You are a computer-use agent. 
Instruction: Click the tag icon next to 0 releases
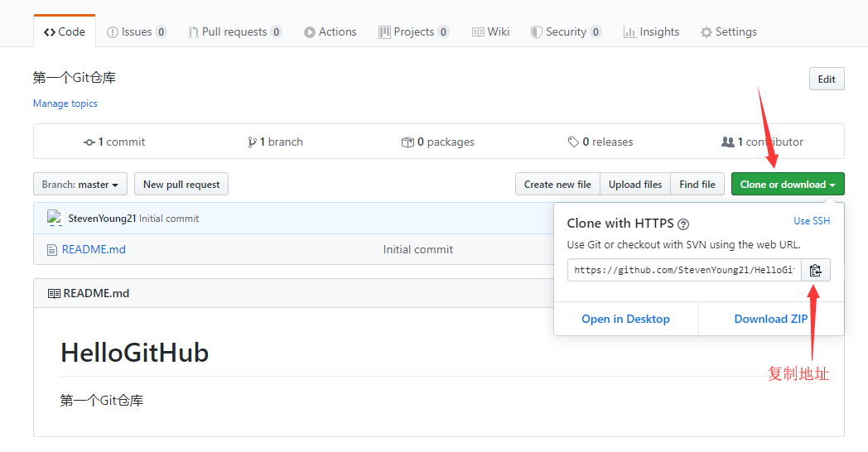[x=573, y=142]
